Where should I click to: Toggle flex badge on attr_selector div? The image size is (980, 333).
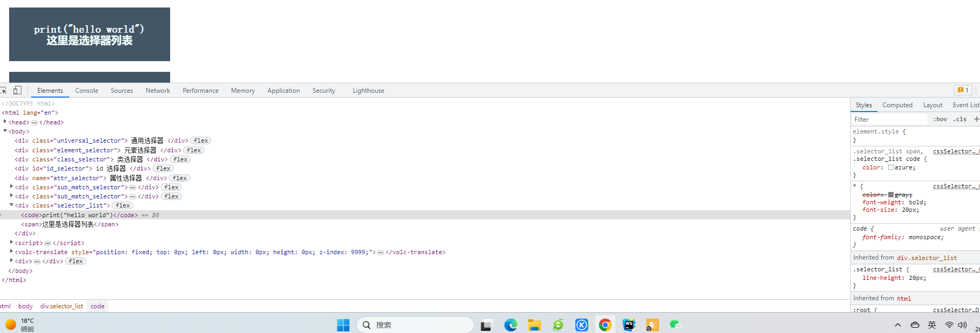coord(180,178)
